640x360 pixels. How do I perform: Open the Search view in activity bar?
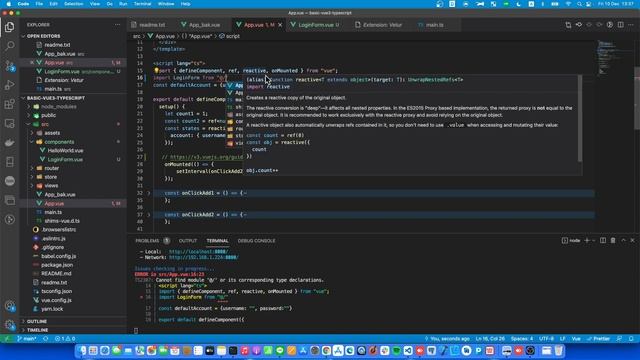coord(9,46)
